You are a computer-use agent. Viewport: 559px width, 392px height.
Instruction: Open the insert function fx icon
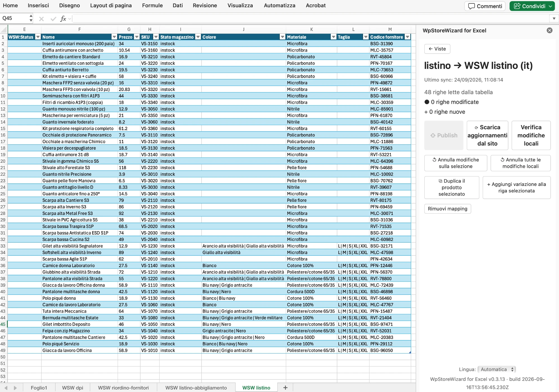[63, 19]
